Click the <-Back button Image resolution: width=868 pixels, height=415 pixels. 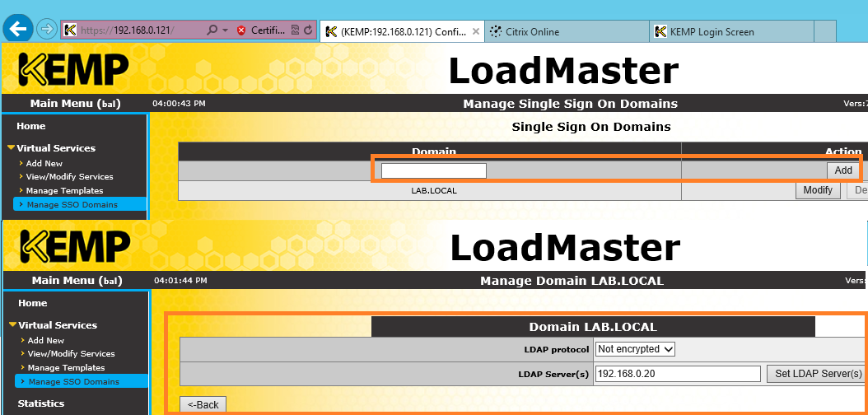pyautogui.click(x=203, y=404)
